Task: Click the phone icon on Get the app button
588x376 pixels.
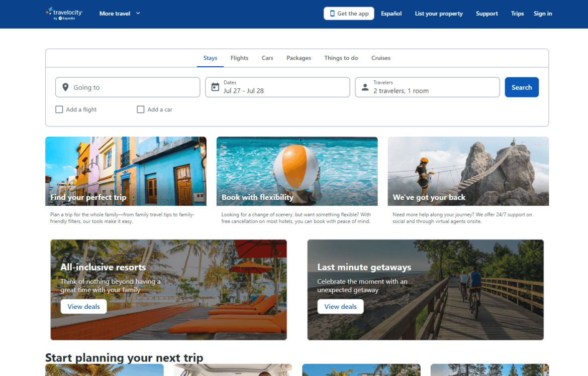Action: [332, 14]
